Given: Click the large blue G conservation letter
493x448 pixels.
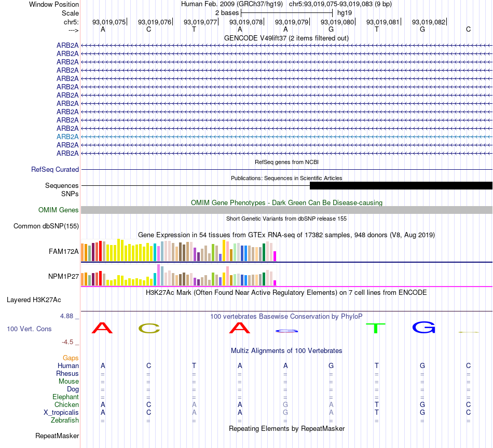Looking at the screenshot, I should click(424, 327).
